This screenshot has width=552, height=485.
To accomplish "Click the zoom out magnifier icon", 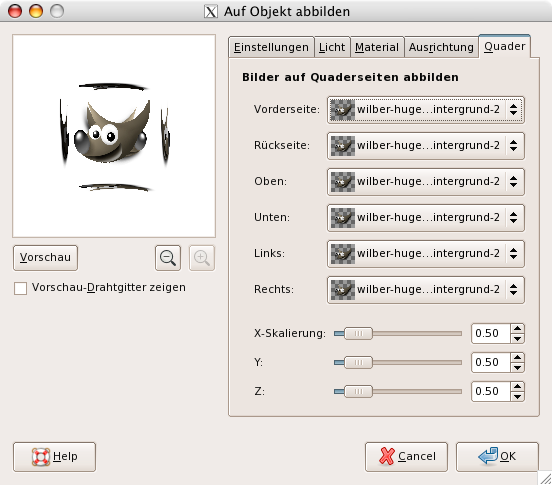I will point(168,258).
